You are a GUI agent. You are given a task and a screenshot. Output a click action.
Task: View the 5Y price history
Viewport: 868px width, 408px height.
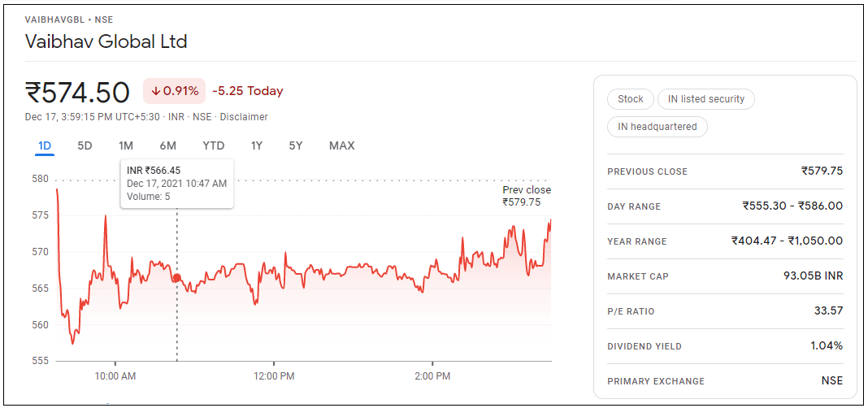click(296, 146)
